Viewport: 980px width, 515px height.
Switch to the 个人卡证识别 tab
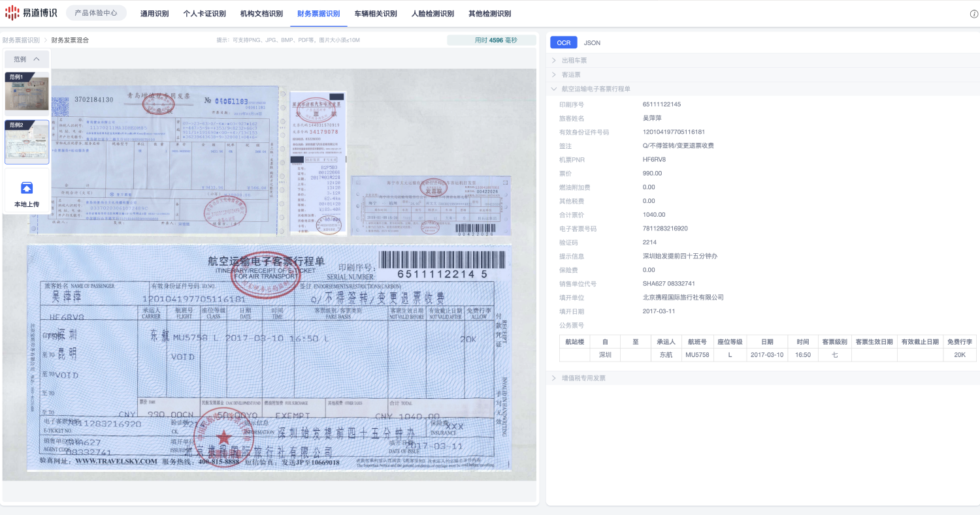click(204, 14)
